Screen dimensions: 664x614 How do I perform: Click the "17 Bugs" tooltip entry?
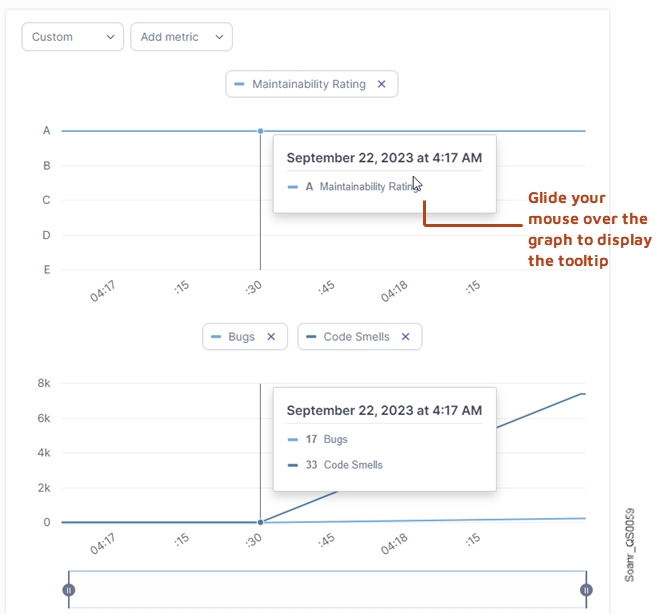pyautogui.click(x=327, y=439)
